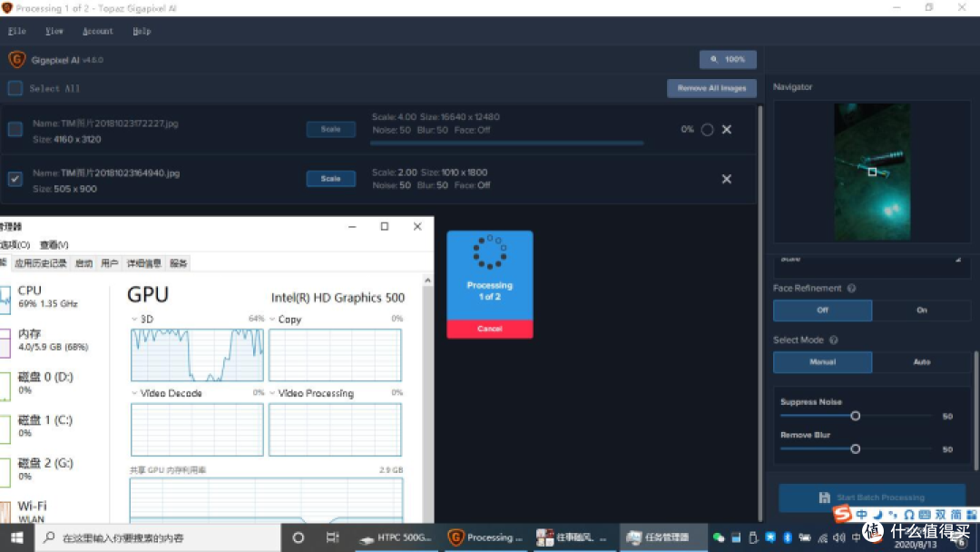Expand the Video Processing graph dropdown

272,392
